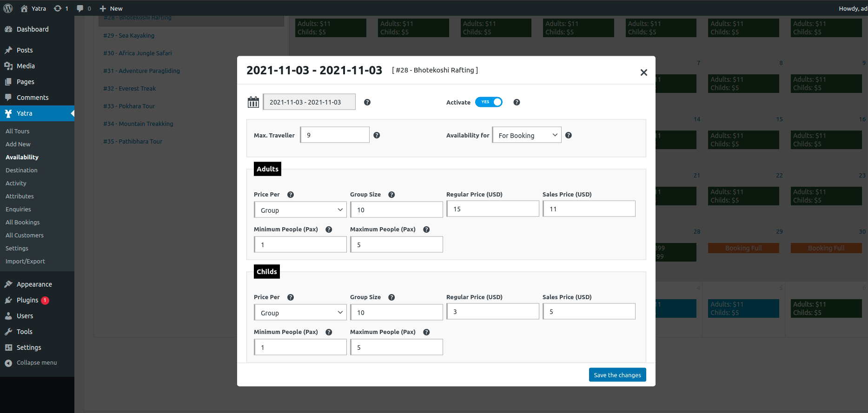This screenshot has height=413, width=868.
Task: Select tour #35 - Pathibhara Tour
Action: 133,142
